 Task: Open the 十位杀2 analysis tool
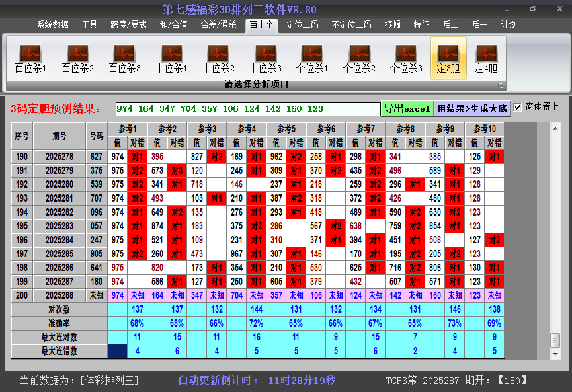pos(217,56)
